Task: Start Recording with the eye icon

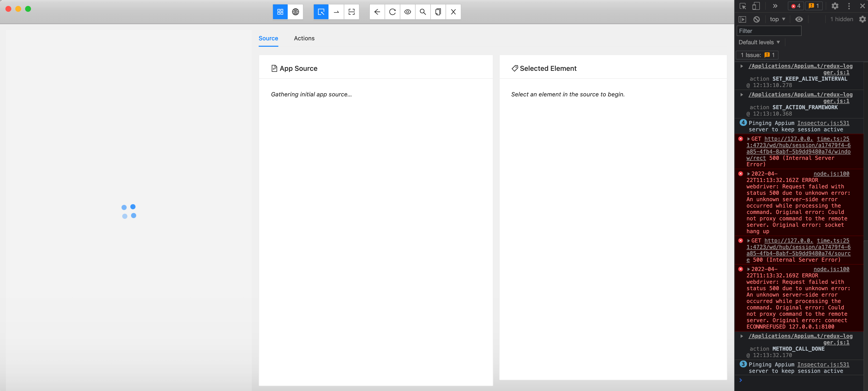Action: tap(408, 12)
